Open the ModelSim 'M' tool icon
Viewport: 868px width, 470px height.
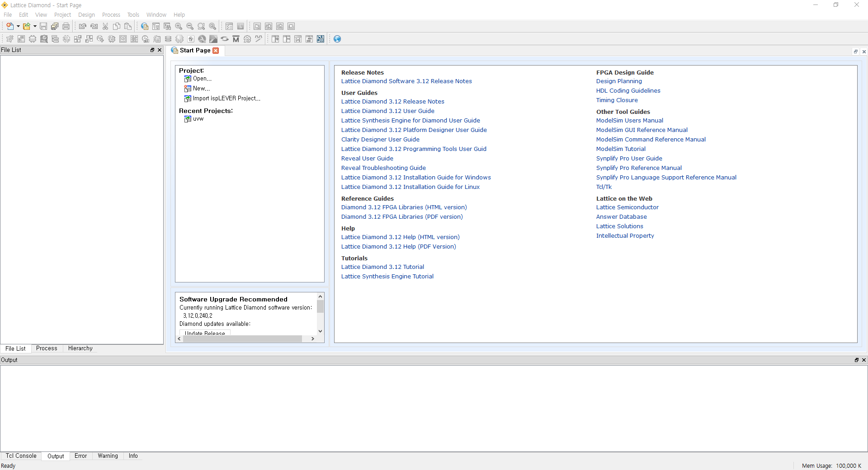click(x=236, y=39)
